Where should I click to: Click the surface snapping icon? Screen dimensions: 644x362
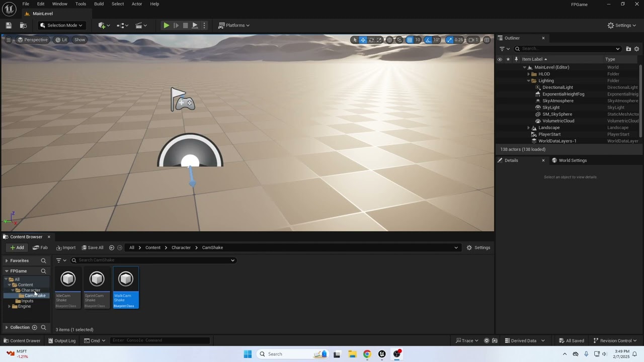click(x=399, y=40)
